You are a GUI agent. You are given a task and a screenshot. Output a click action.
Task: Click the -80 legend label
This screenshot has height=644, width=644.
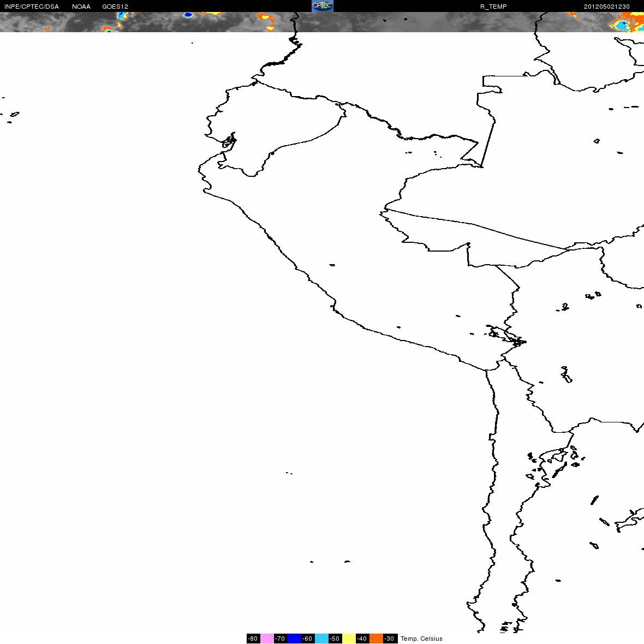(253, 639)
